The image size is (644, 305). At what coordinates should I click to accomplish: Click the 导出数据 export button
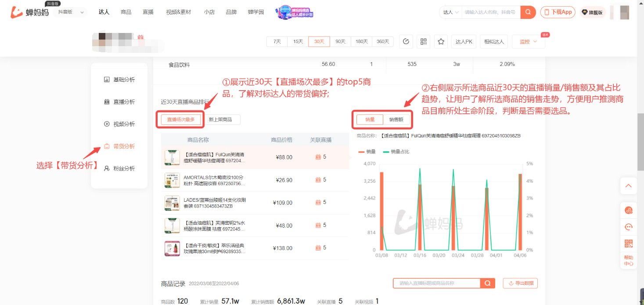tap(520, 283)
